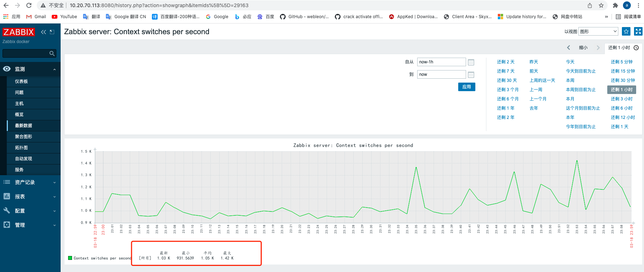Enter kiosk fullscreen mode icon
The height and width of the screenshot is (272, 644).
[x=638, y=31]
